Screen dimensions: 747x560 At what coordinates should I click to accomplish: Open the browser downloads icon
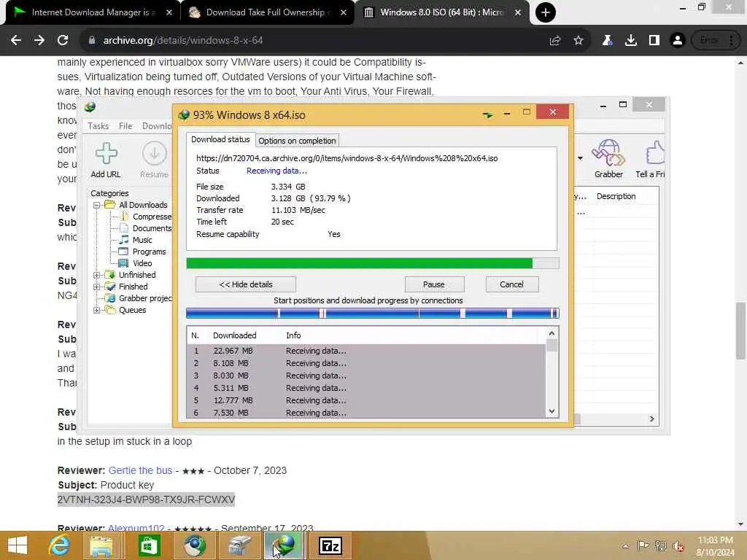[631, 41]
